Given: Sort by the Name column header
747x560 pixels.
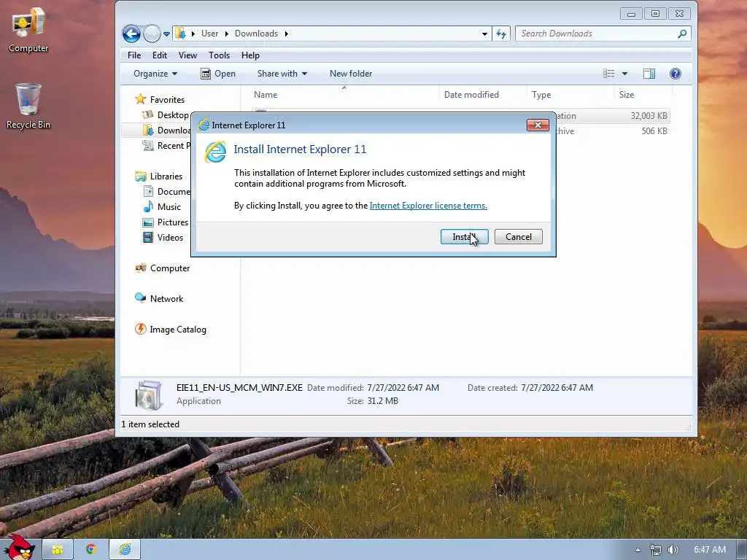Looking at the screenshot, I should pos(344,94).
